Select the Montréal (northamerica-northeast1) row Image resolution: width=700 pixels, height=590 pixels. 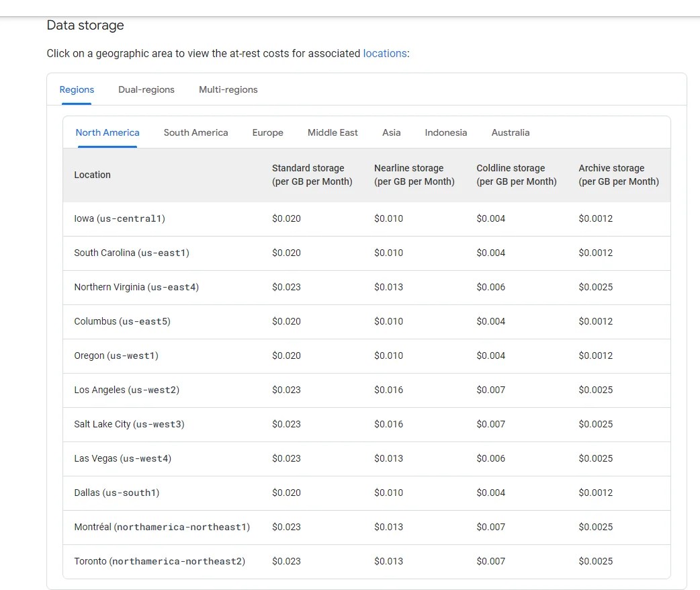(161, 527)
